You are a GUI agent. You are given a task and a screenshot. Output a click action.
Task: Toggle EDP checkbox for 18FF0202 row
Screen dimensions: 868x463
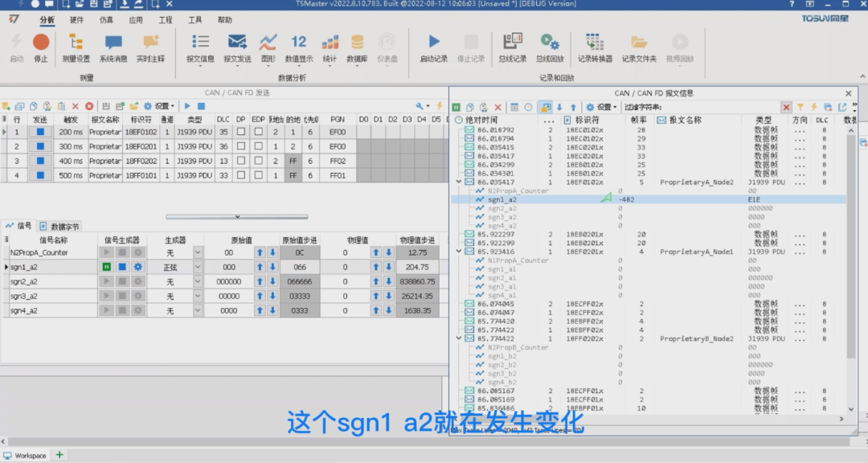click(259, 161)
